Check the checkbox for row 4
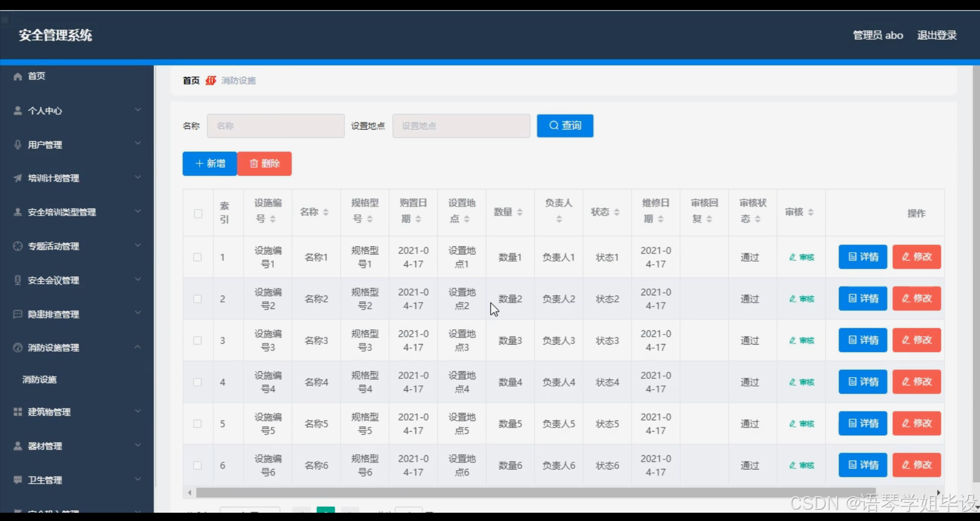The width and height of the screenshot is (980, 521). click(x=197, y=382)
